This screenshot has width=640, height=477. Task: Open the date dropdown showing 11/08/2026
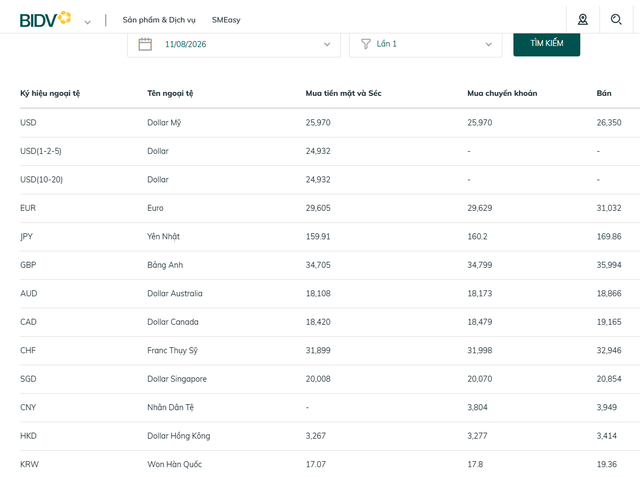pos(234,44)
